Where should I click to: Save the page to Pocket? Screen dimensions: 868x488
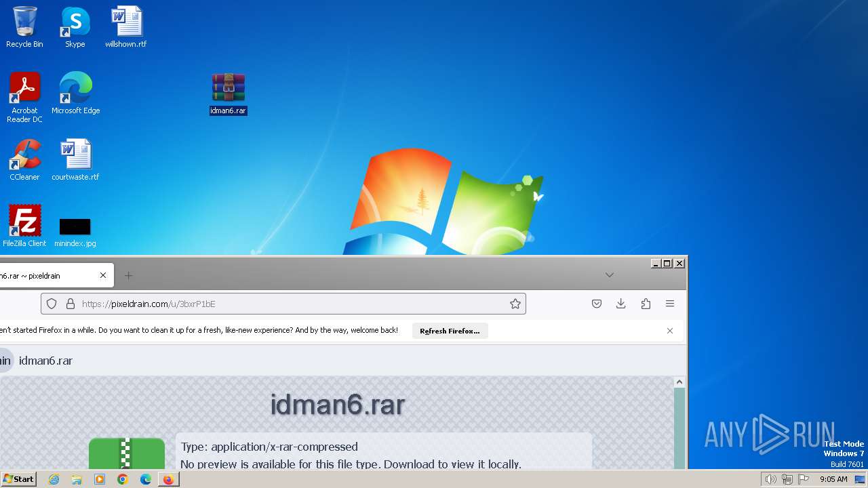point(597,304)
